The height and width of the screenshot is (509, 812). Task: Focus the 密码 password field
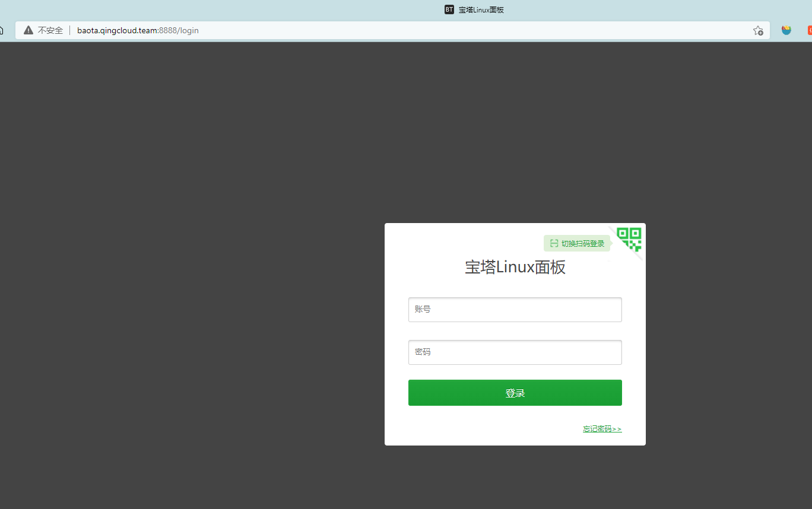(x=515, y=352)
